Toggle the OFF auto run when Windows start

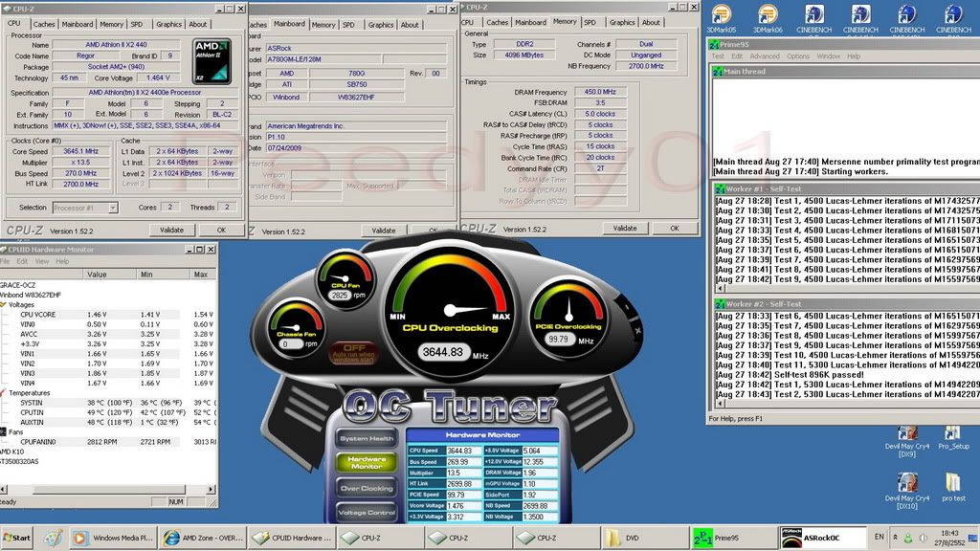pos(354,353)
